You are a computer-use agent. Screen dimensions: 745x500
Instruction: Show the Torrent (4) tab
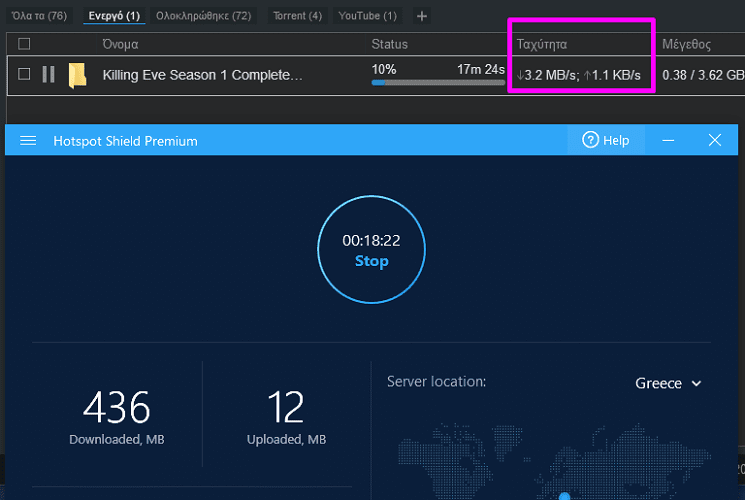coord(297,16)
